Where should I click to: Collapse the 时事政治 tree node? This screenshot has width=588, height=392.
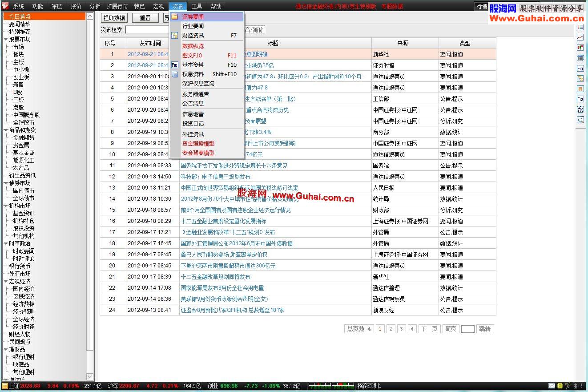6,243
